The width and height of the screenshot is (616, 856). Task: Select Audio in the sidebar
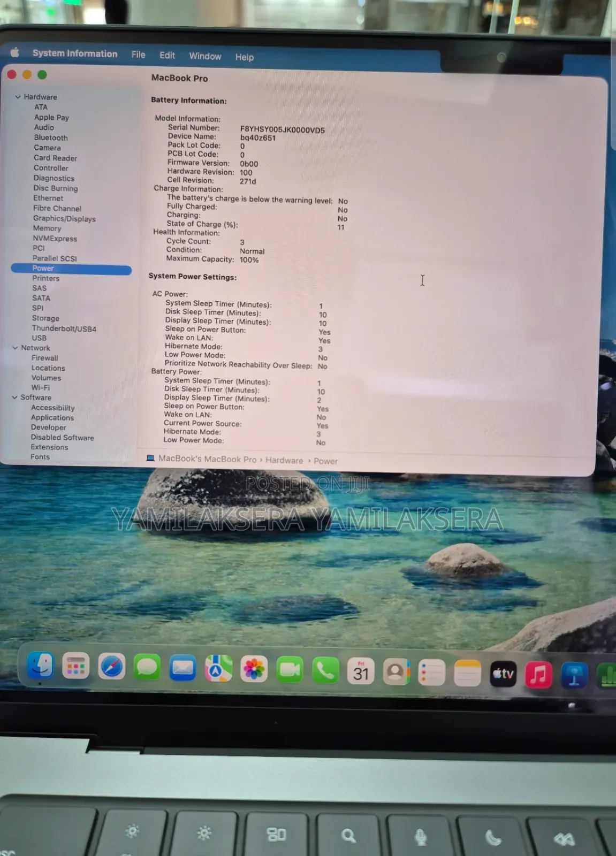(x=44, y=127)
